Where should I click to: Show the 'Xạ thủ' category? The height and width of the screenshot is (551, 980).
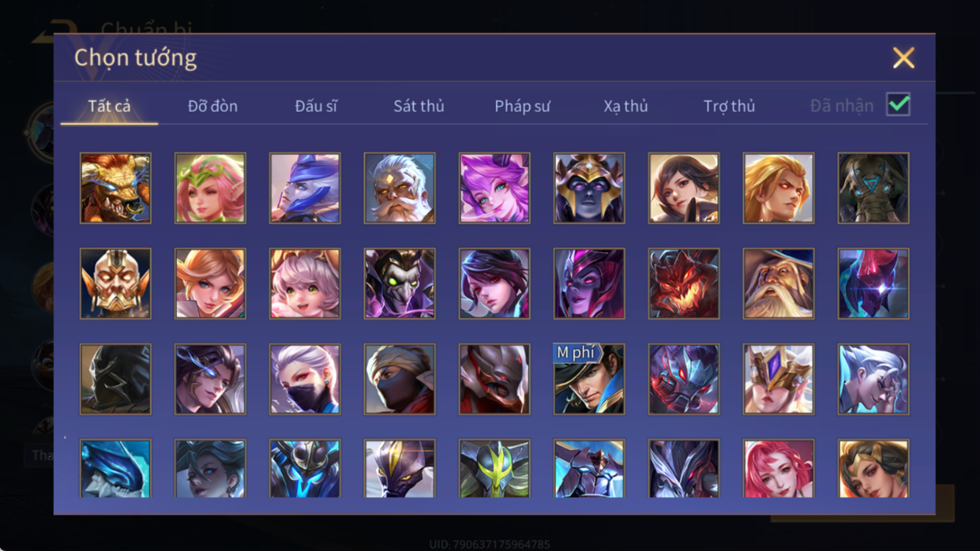tap(626, 106)
